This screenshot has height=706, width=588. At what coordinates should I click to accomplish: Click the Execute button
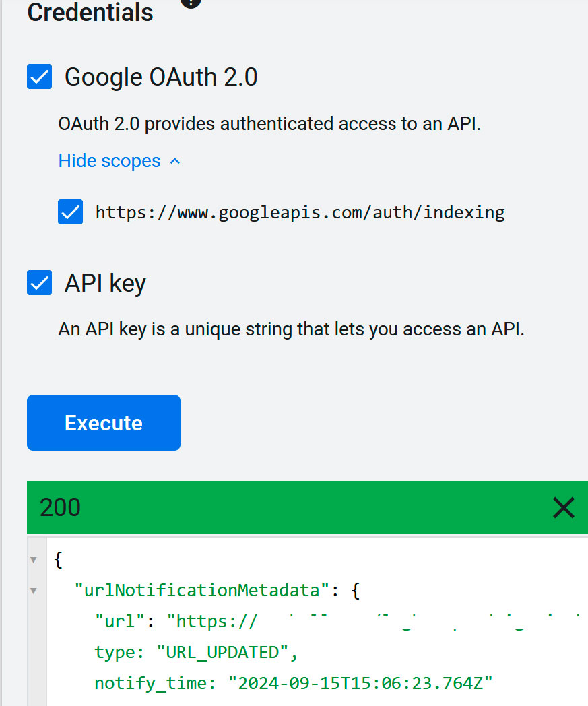coord(104,423)
